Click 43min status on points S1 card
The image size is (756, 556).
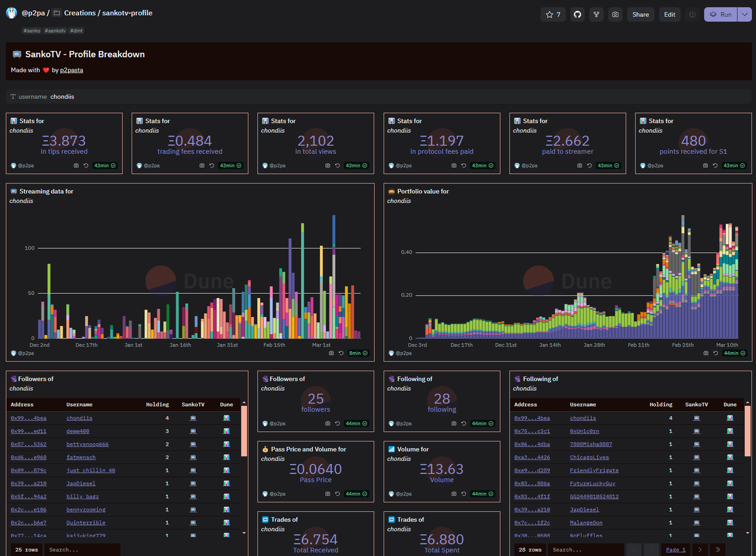pyautogui.click(x=735, y=165)
